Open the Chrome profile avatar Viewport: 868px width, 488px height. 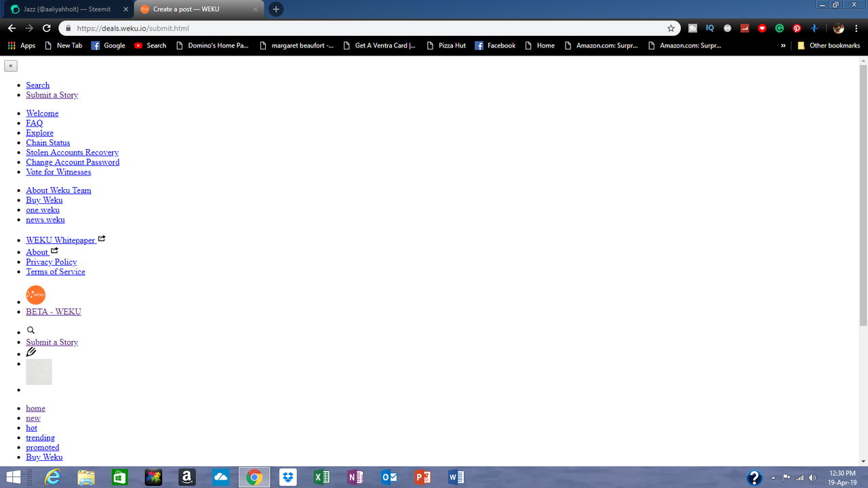839,28
